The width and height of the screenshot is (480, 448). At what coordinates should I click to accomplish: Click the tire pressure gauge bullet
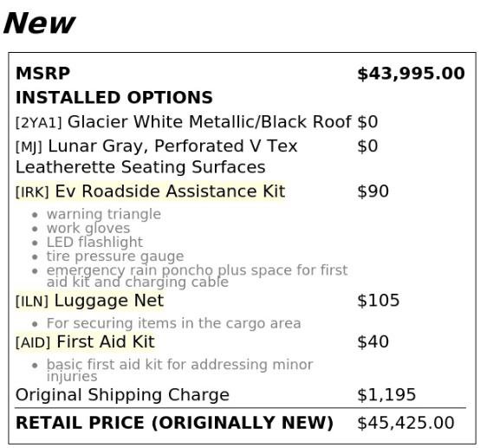coord(115,256)
